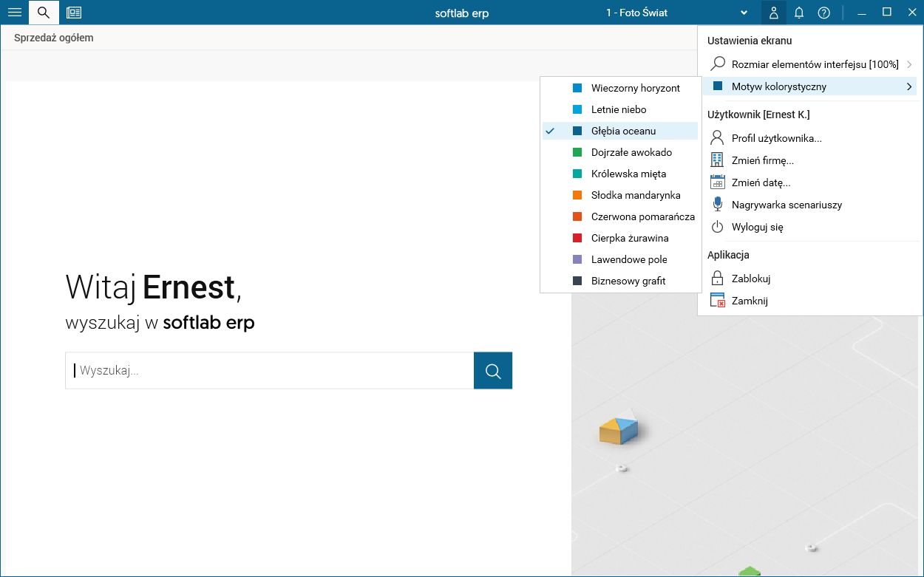Click Wyloguj się to log out

810,227
